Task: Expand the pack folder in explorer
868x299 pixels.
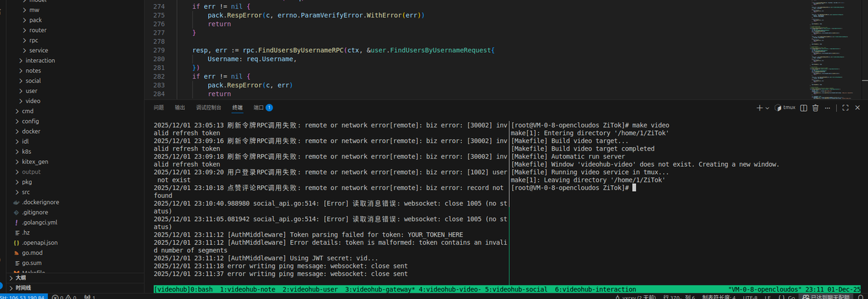Action: (x=35, y=20)
